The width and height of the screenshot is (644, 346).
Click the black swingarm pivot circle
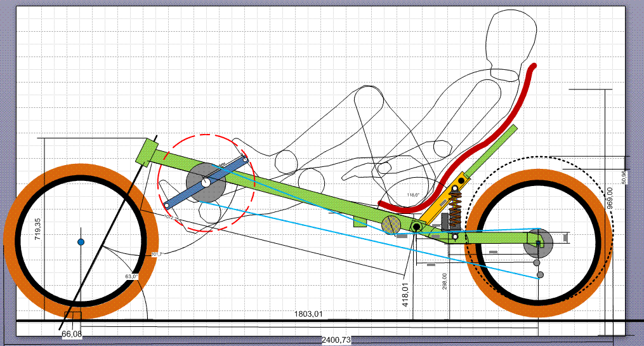[416, 227]
